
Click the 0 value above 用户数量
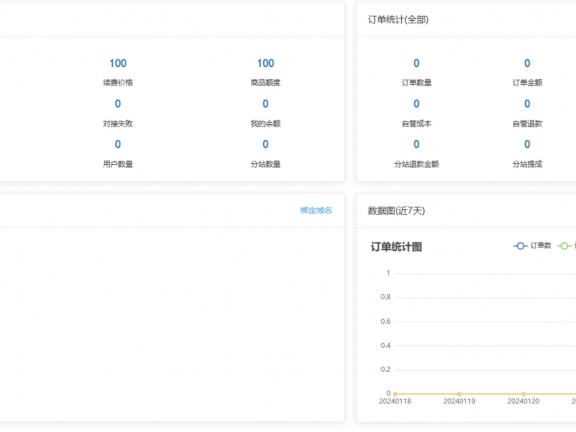point(118,144)
